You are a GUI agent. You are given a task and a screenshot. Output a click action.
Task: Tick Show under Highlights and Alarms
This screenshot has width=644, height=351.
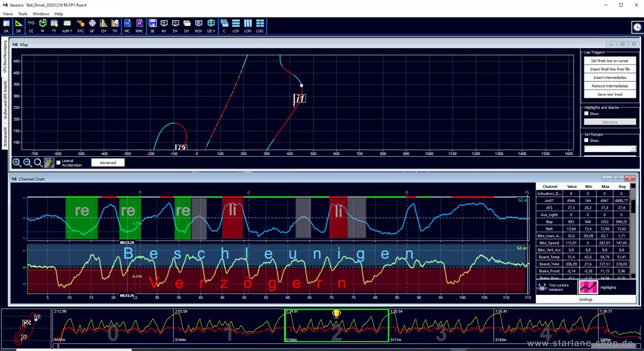(x=587, y=113)
